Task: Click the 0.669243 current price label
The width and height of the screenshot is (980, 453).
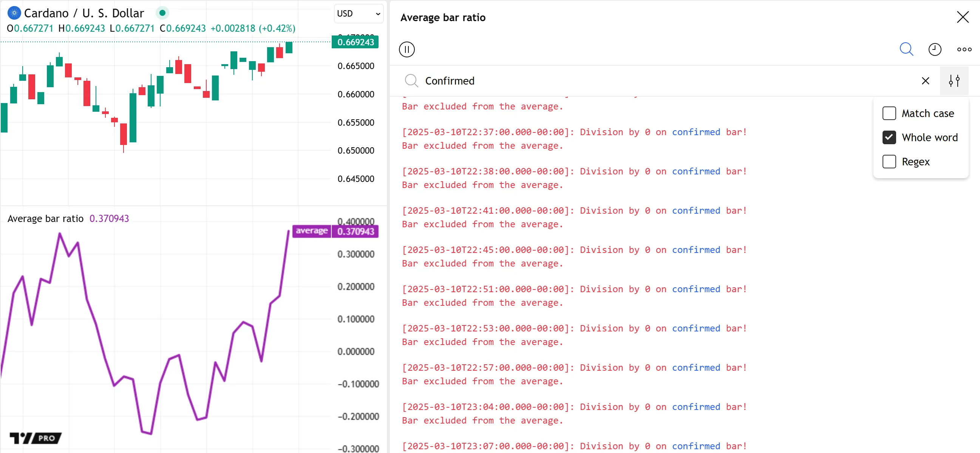Action: pyautogui.click(x=356, y=42)
